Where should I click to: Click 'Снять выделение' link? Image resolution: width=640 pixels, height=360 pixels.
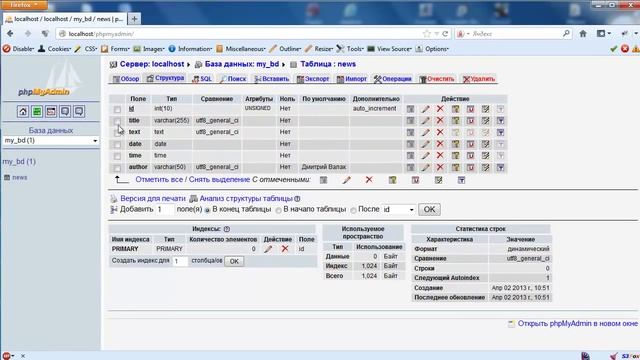(x=219, y=180)
